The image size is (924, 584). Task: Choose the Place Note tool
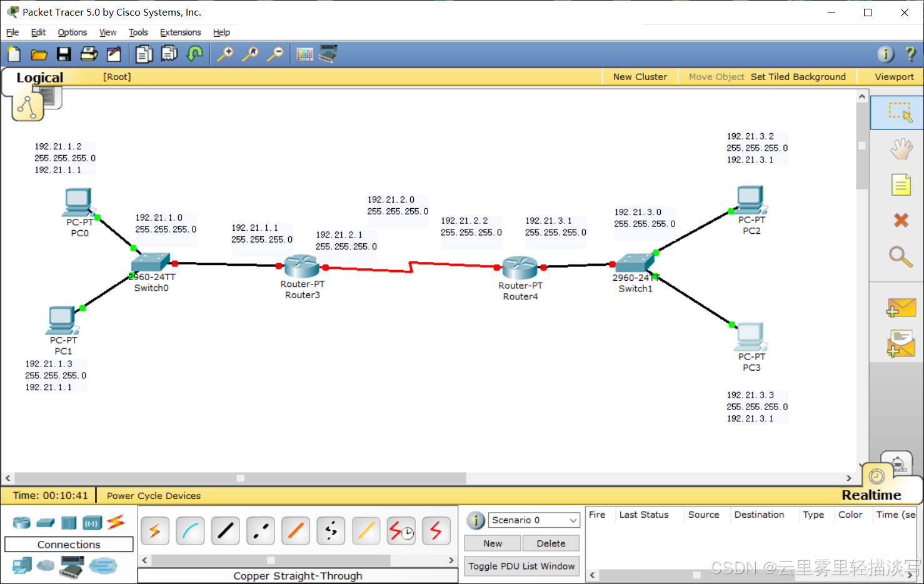click(x=901, y=185)
